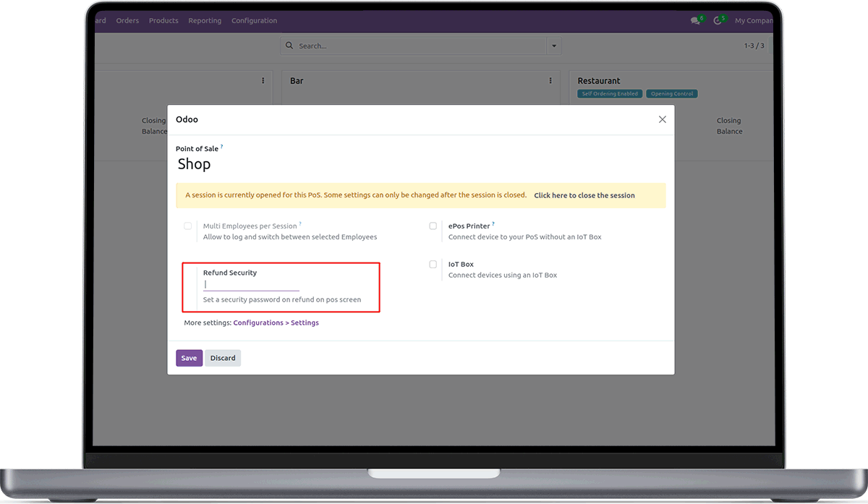Open the messages conversation icon

pos(696,21)
